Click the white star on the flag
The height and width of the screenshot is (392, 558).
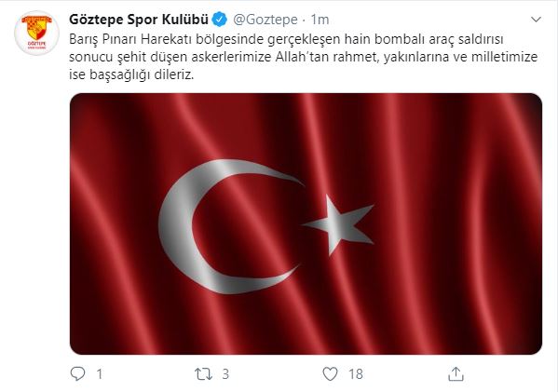[338, 224]
